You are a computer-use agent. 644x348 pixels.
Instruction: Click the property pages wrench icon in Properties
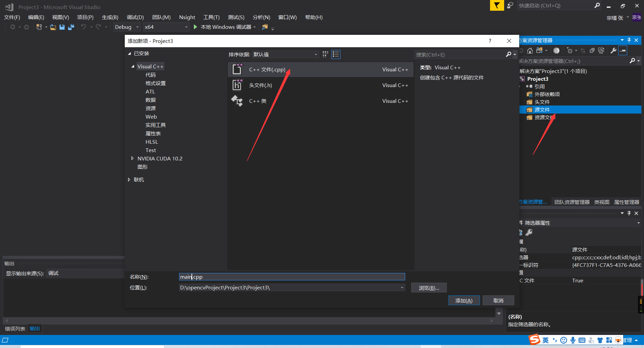(529, 232)
